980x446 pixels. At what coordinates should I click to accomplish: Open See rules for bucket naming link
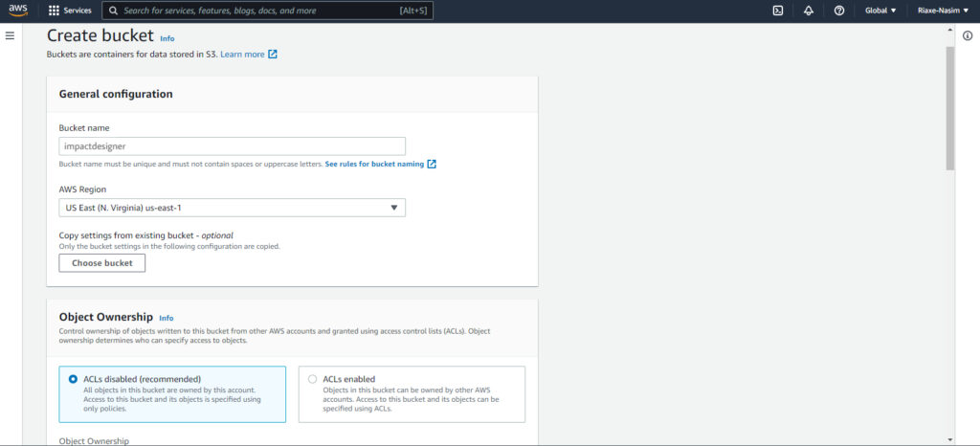374,165
